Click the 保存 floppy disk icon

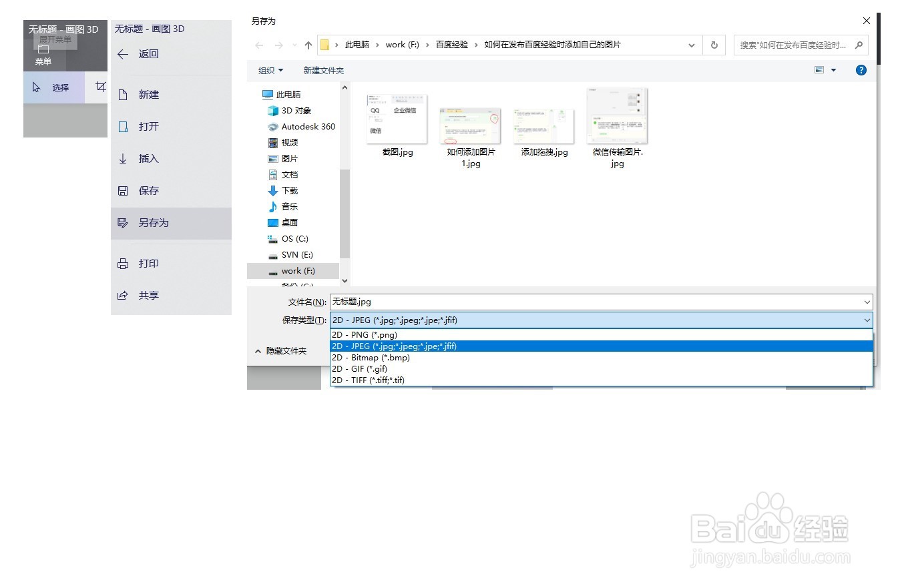123,191
